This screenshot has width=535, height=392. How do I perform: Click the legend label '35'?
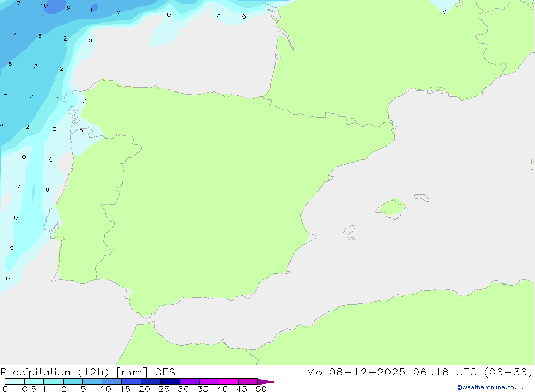[203, 389]
